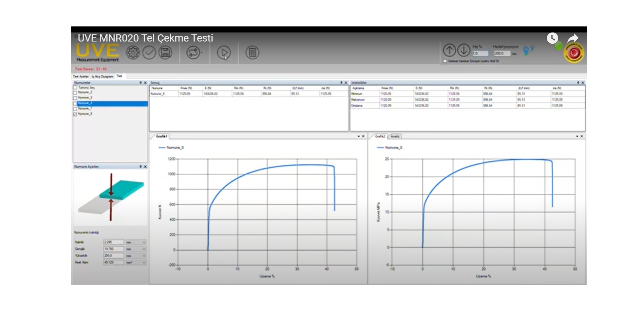Click the blue go-to-position marker icon
The height and width of the screenshot is (330, 644).
[528, 50]
